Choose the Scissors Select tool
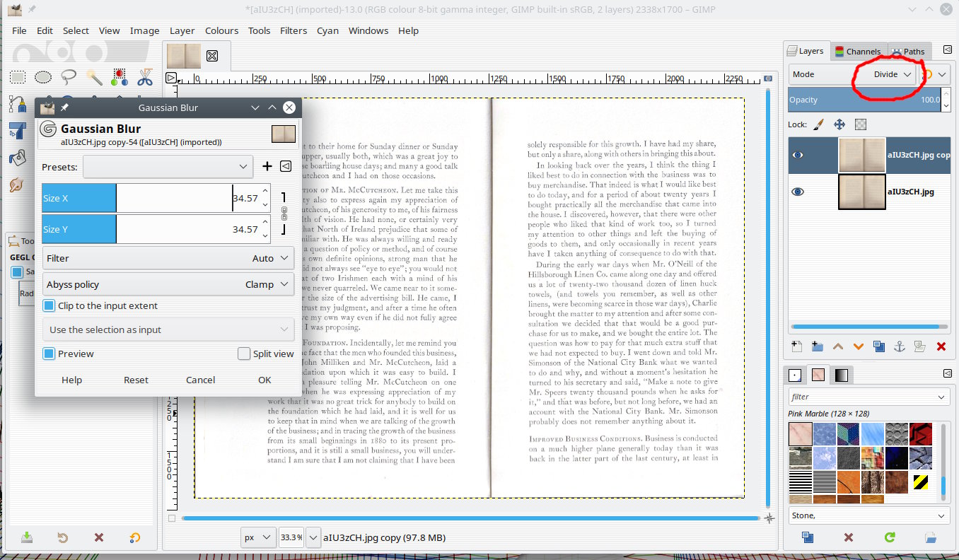The height and width of the screenshot is (560, 959). click(145, 77)
